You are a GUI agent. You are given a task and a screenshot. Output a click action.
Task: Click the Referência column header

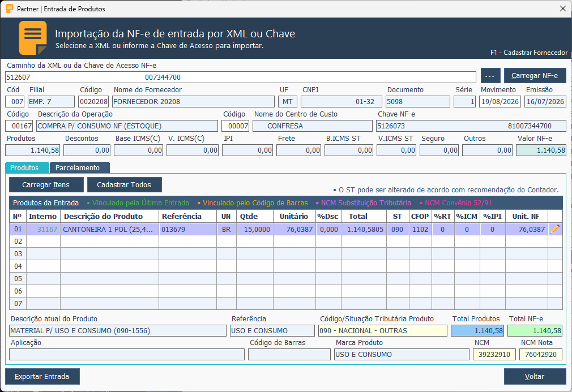(x=188, y=217)
